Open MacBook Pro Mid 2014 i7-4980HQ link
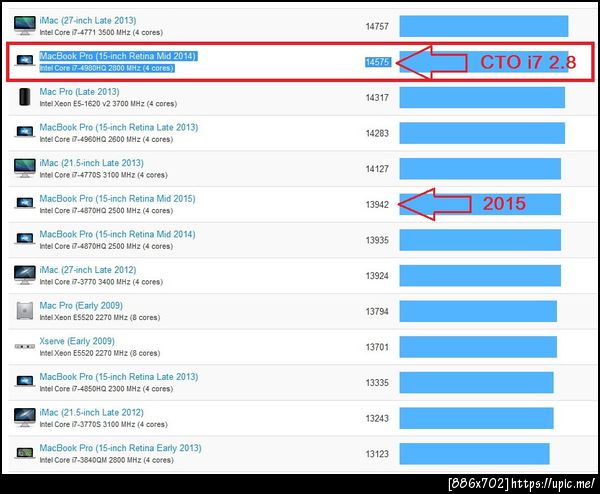Screen dimensions: 600x494 [x=117, y=56]
